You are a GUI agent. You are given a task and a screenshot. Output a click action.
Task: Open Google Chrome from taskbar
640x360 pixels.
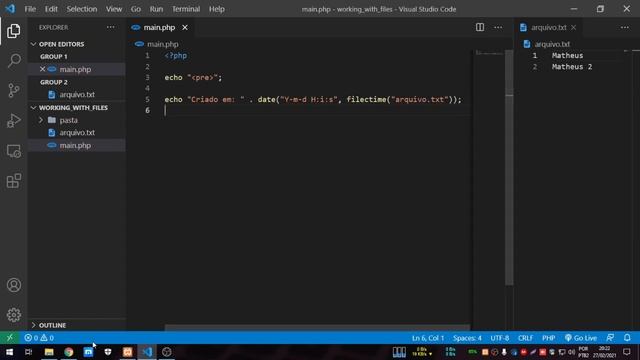(x=69, y=352)
